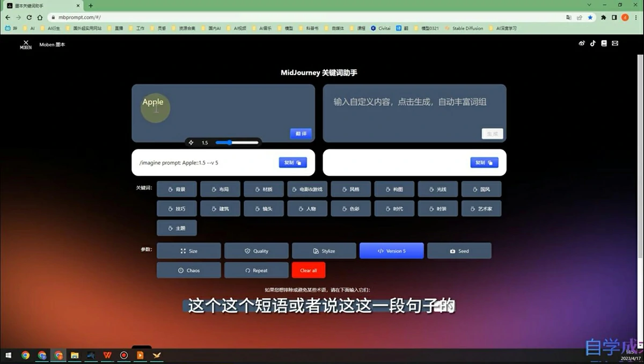Open the 主题 keyword category

177,228
